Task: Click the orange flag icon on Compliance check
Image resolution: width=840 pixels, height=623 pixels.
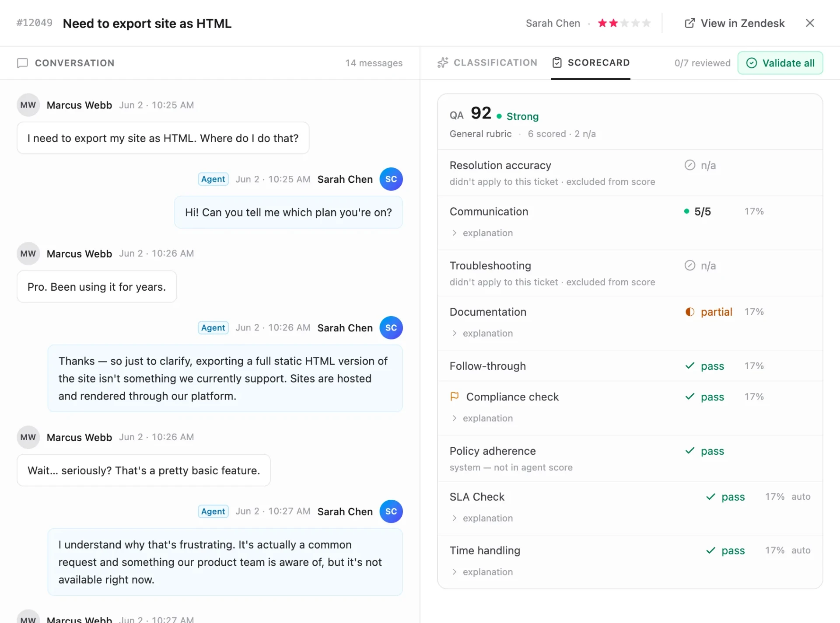Action: click(455, 397)
